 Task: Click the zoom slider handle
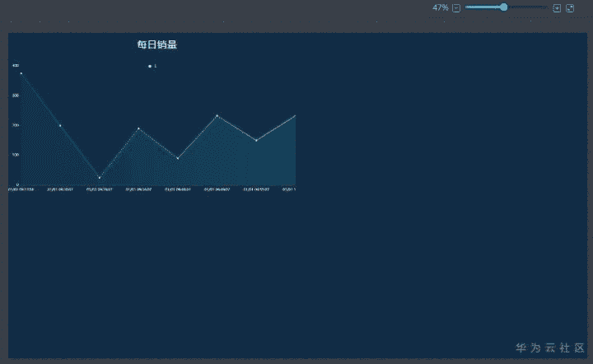click(503, 7)
